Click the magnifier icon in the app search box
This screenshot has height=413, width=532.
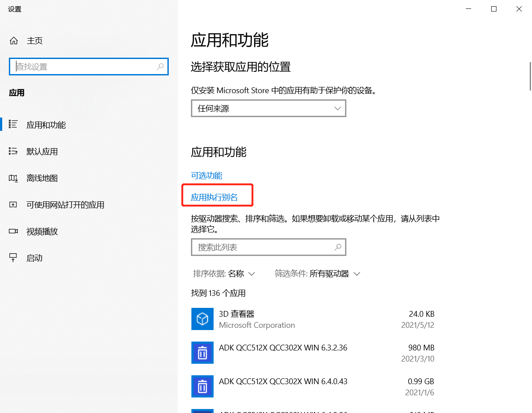click(337, 247)
